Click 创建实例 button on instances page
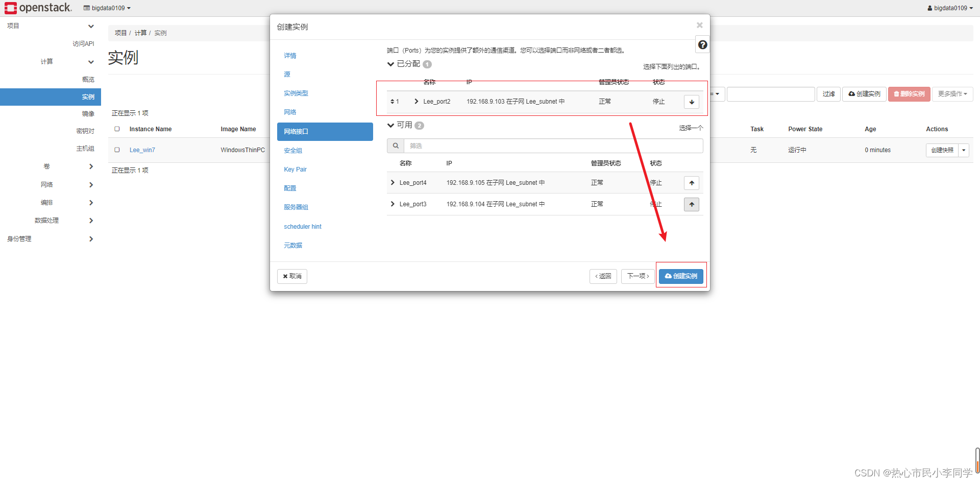This screenshot has height=483, width=980. coord(864,94)
